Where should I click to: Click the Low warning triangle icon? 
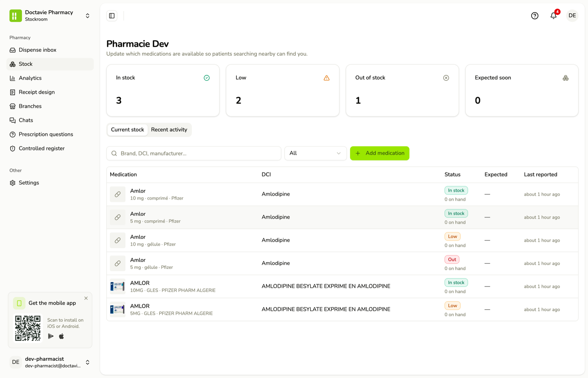[x=326, y=78]
